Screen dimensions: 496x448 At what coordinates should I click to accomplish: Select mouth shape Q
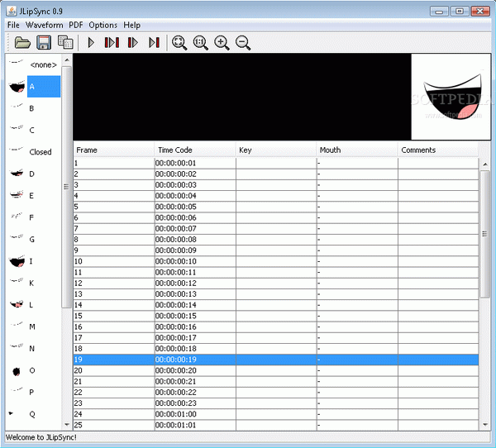point(34,414)
